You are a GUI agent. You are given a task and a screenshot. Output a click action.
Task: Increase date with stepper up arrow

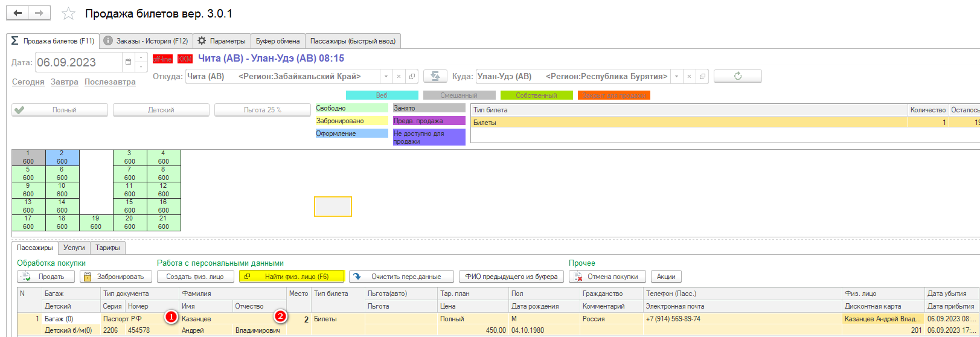[x=141, y=58]
